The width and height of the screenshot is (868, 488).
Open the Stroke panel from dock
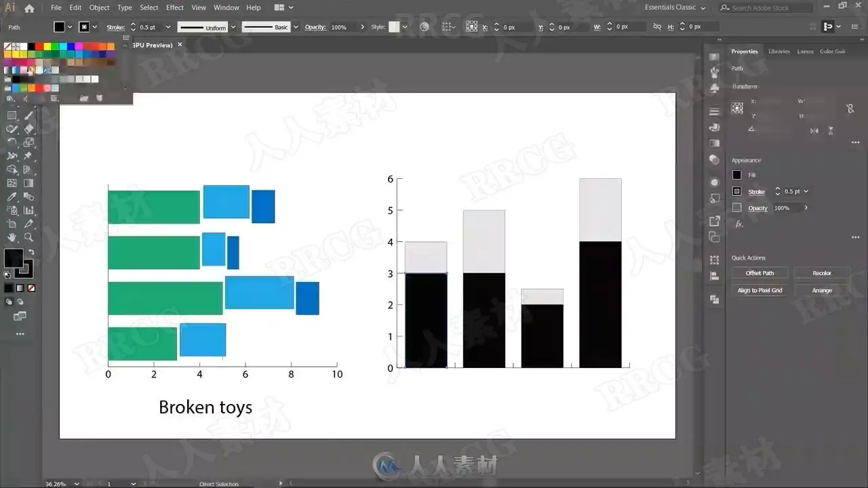(x=714, y=111)
